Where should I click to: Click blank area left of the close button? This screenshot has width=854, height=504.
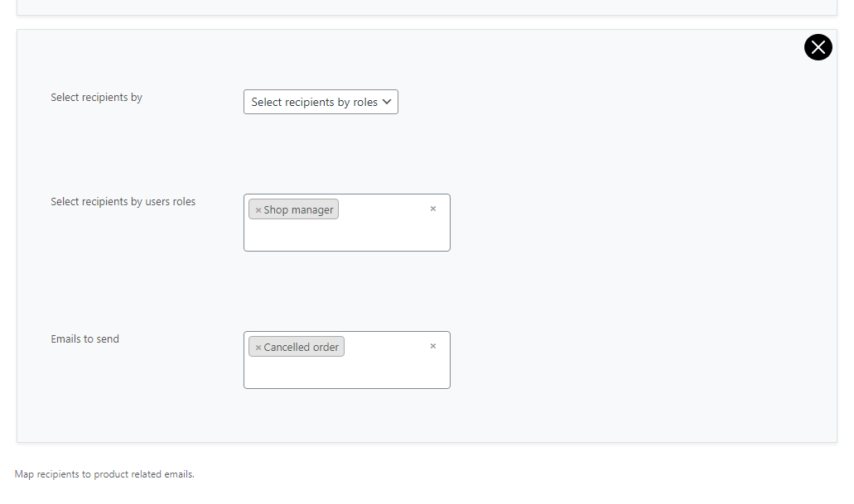[745, 48]
